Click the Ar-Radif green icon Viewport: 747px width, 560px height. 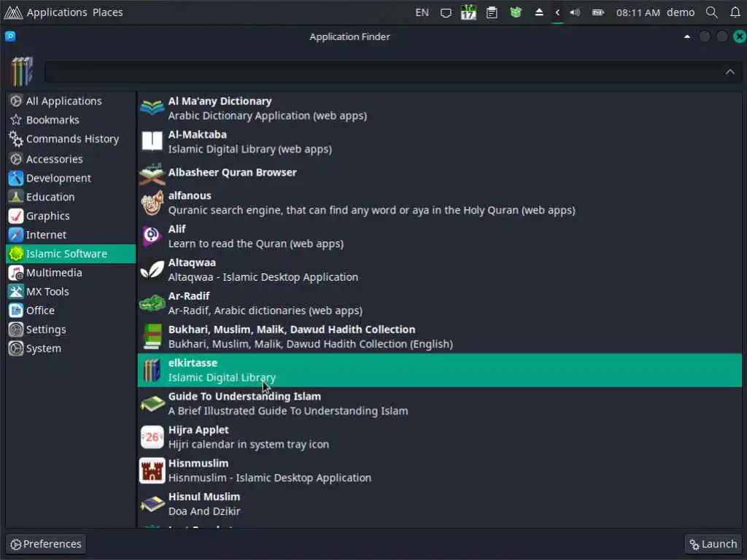(x=152, y=303)
